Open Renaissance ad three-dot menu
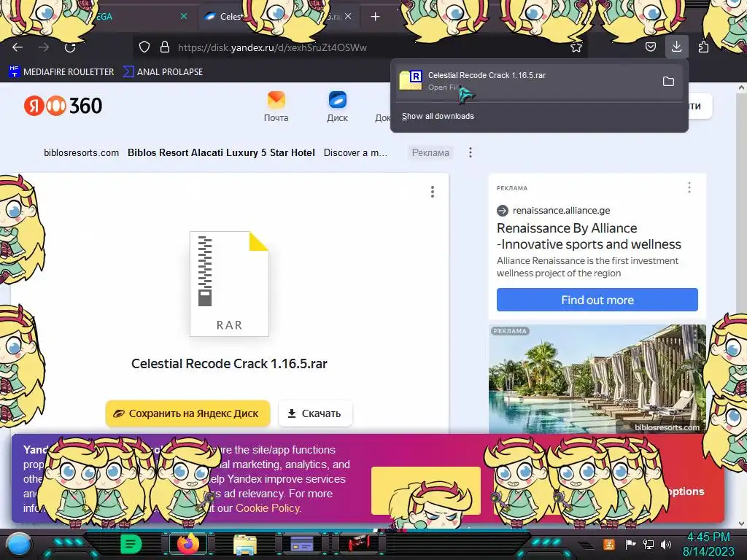 (689, 187)
